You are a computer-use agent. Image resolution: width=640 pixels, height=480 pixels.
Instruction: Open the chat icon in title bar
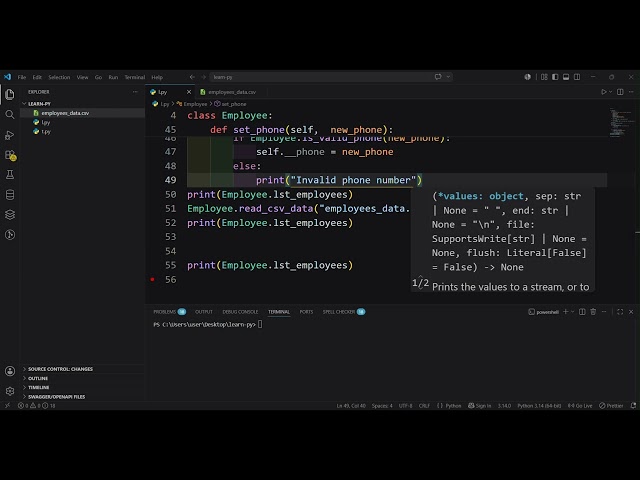(x=438, y=77)
